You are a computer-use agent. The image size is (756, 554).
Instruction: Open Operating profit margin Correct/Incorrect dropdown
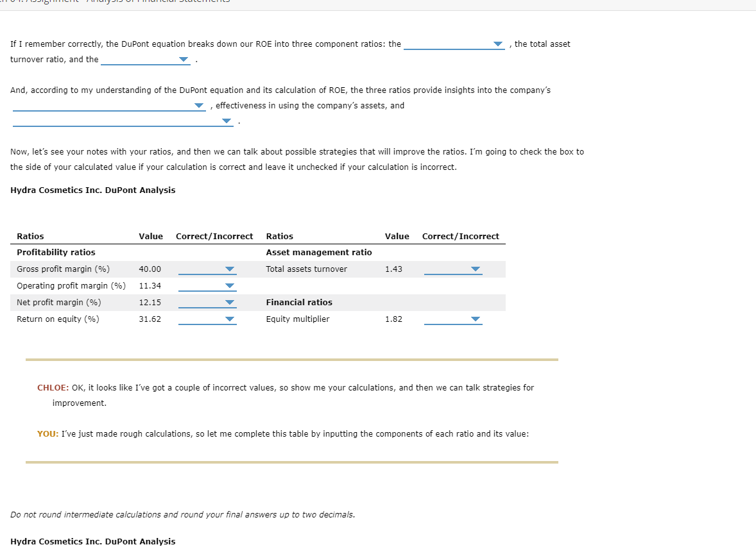207,286
